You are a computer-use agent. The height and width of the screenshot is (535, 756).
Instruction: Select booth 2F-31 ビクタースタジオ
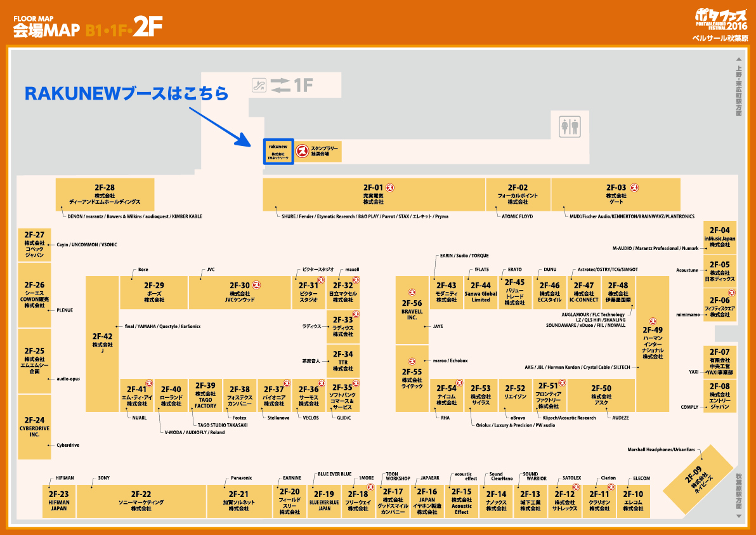309,293
